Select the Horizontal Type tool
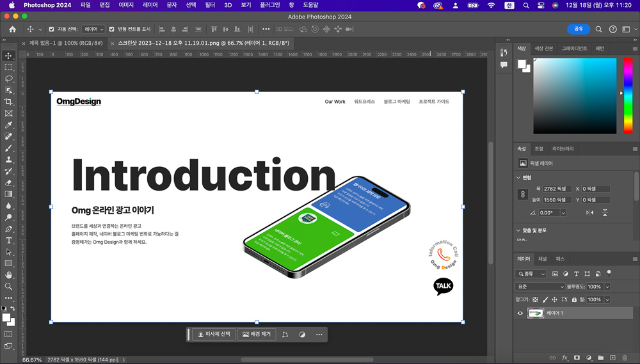The height and width of the screenshot is (364, 640). (x=9, y=241)
